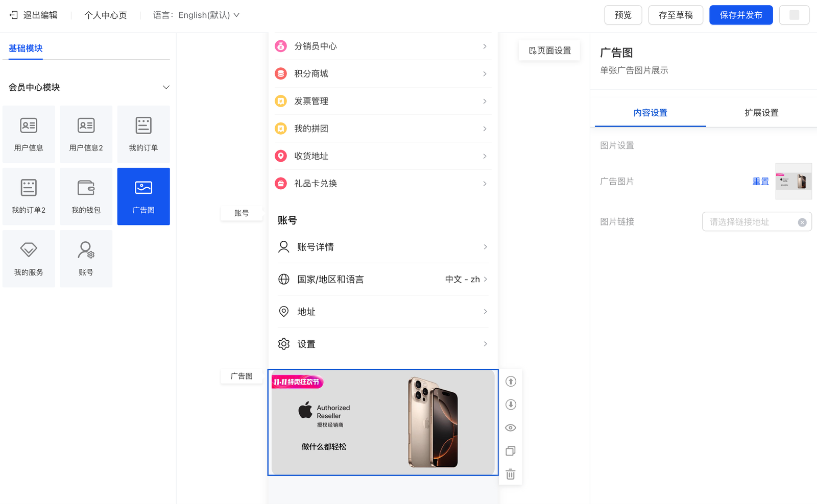Delete the ad image block
Image resolution: width=817 pixels, height=504 pixels.
[511, 474]
